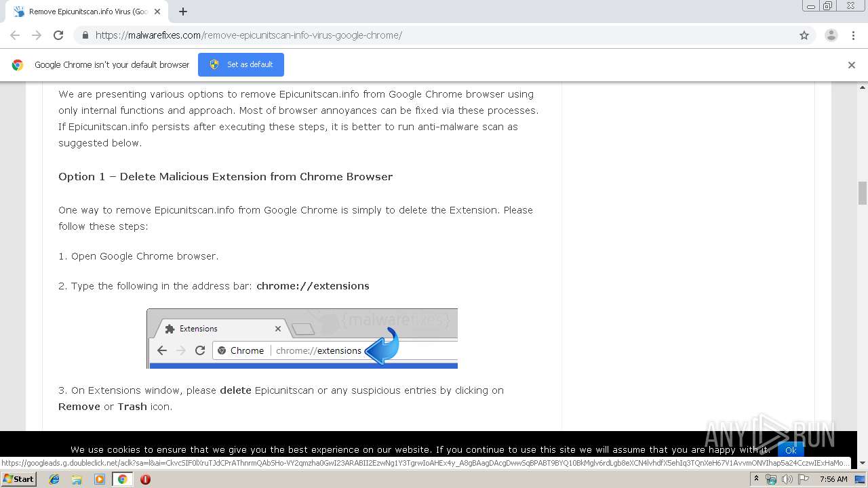Close the Remove Epicunitscan.info tab
The height and width of the screenshot is (488, 868).
(x=157, y=12)
